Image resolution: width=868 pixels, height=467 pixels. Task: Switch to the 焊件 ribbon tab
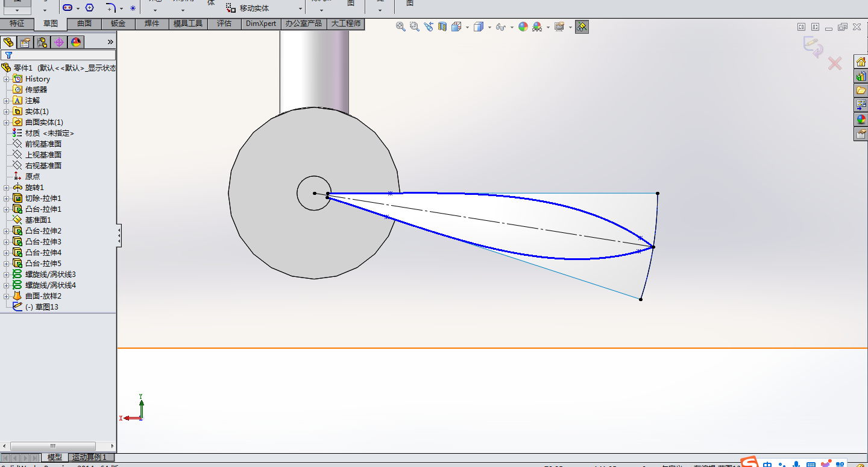click(152, 24)
